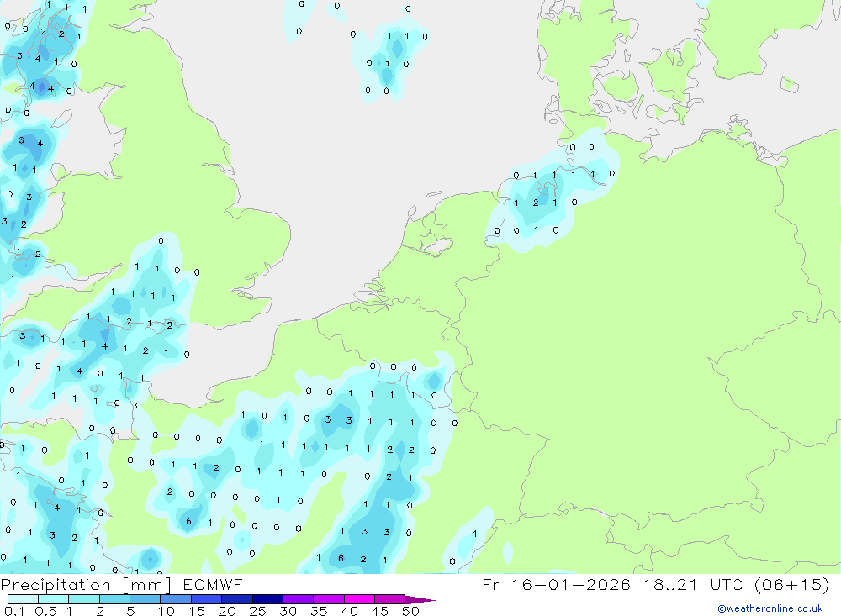
Task: Click the '50' legend scale label
Action: pyautogui.click(x=410, y=611)
